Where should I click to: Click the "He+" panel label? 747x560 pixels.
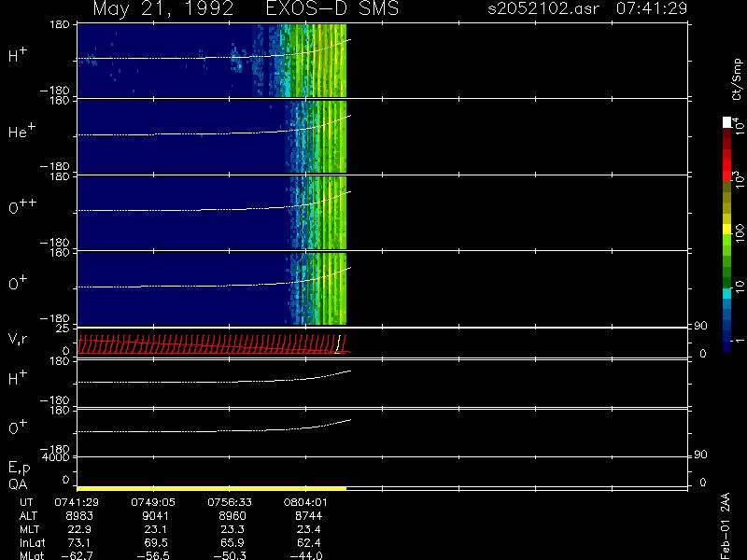click(x=21, y=131)
